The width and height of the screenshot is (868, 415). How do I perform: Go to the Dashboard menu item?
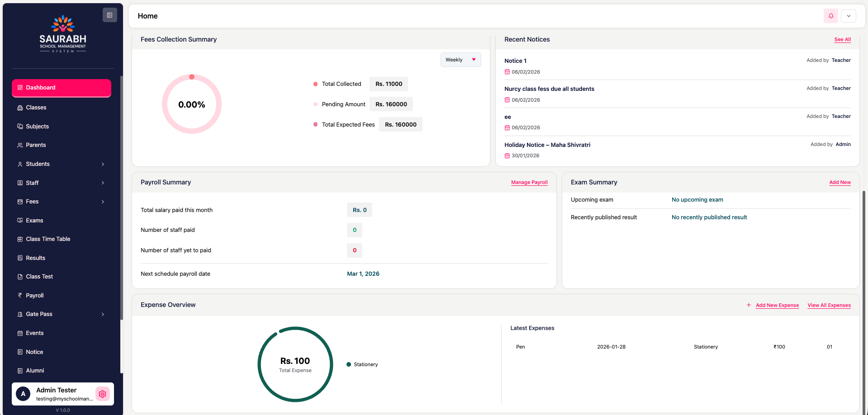click(x=62, y=88)
